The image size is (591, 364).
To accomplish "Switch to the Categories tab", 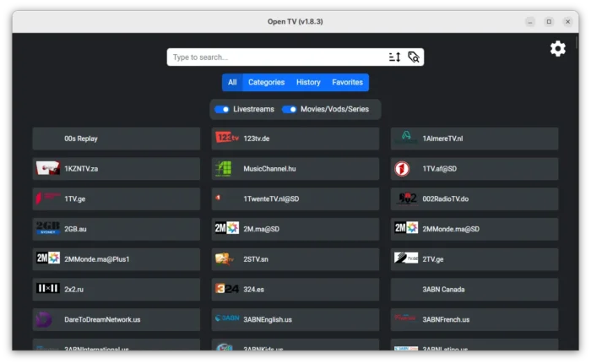I will point(266,83).
